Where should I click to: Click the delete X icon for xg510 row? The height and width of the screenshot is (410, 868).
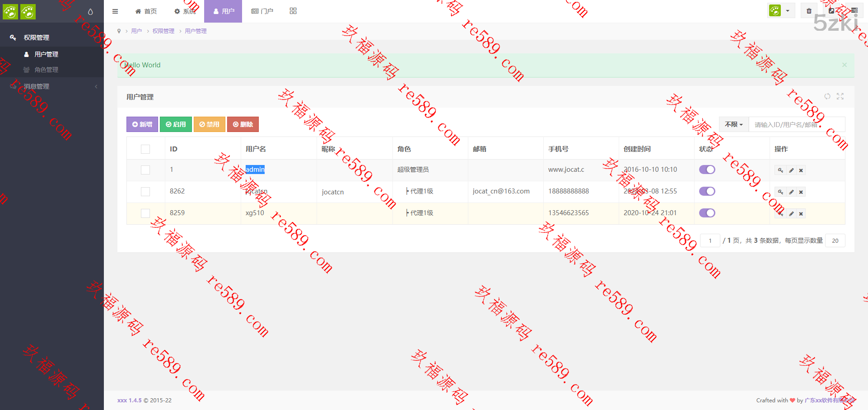(801, 214)
